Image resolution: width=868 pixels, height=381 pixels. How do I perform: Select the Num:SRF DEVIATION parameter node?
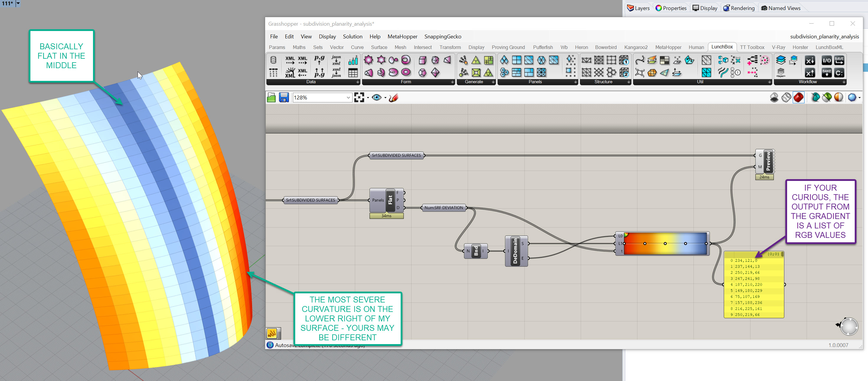click(x=443, y=208)
